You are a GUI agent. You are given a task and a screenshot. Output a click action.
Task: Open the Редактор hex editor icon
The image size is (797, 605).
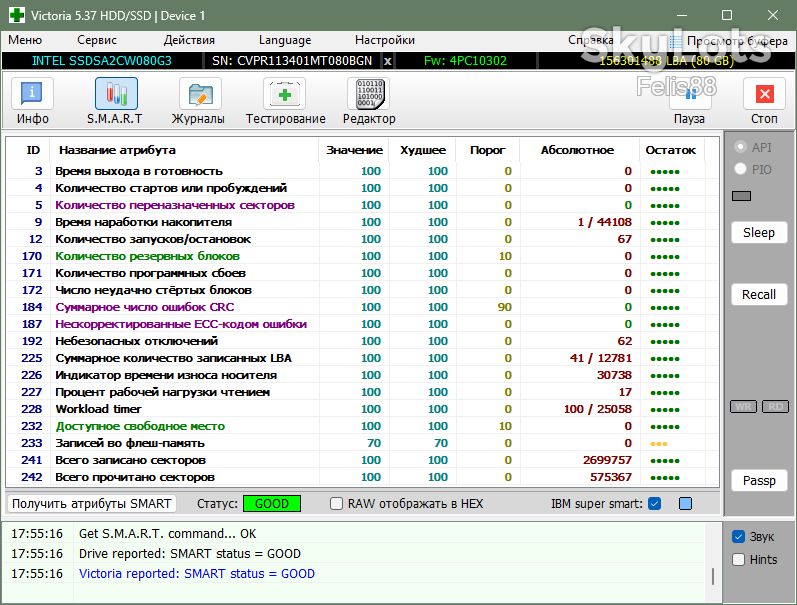[x=369, y=94]
